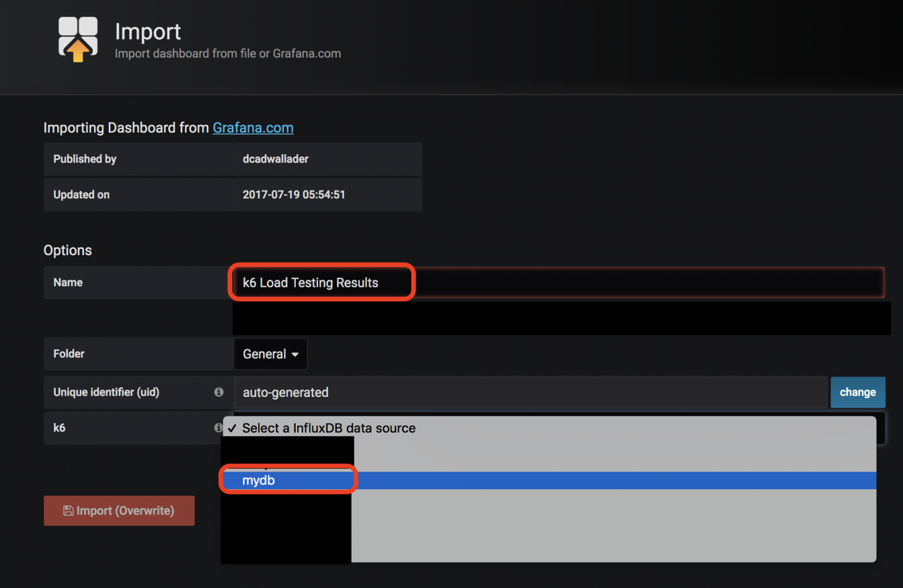
Task: Click the 2017-07-19 05:54:51 updated value
Action: pos(294,195)
